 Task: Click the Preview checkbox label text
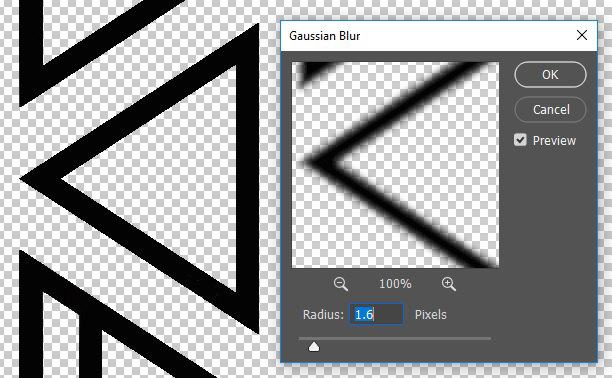click(554, 141)
